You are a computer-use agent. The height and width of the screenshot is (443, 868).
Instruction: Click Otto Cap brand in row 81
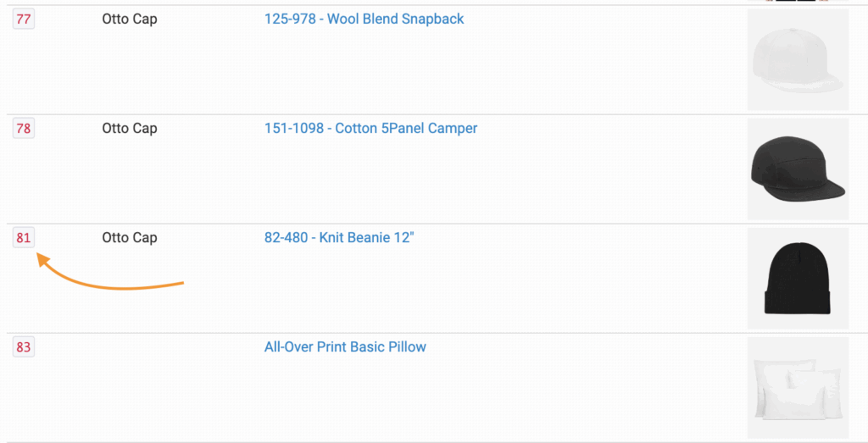point(130,237)
